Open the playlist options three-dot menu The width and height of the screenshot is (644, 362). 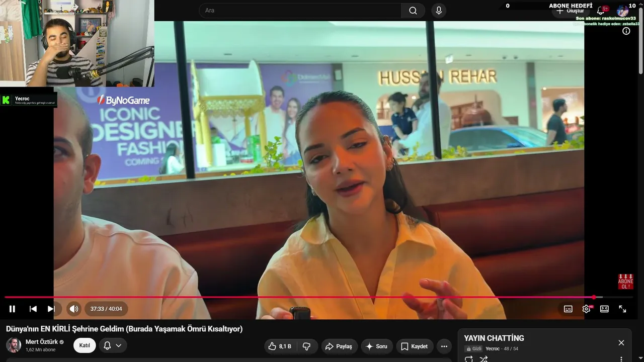tap(621, 359)
